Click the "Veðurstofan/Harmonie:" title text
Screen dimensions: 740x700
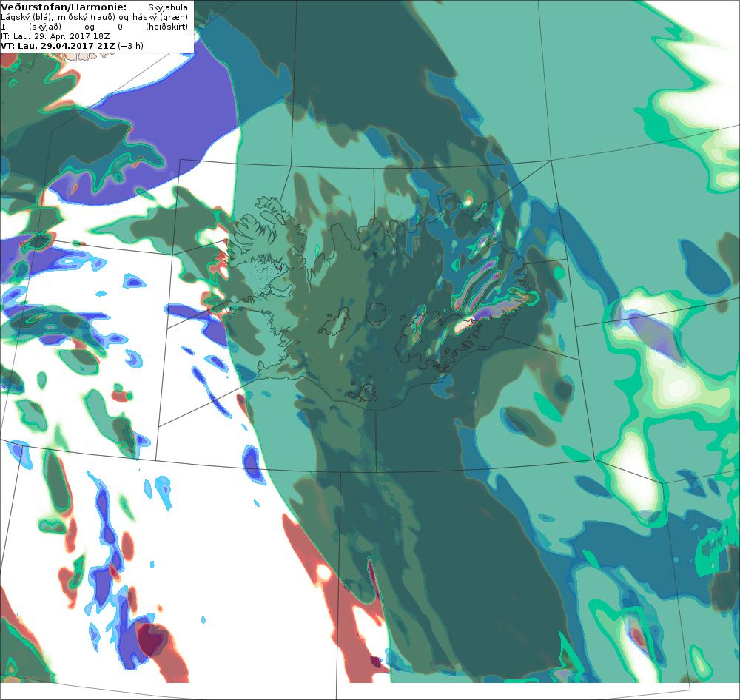coord(64,7)
